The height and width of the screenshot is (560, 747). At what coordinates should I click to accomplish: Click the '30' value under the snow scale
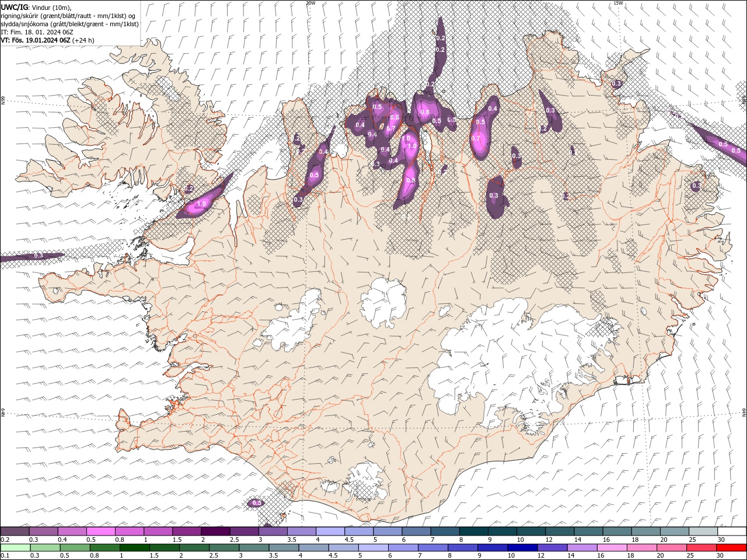tap(721, 540)
